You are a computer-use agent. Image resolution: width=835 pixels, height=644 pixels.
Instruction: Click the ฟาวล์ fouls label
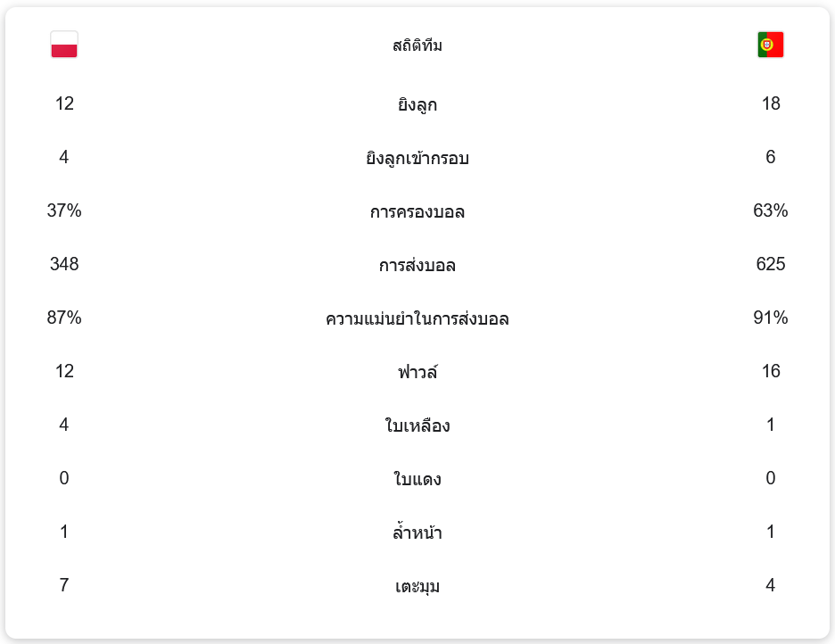417,373
